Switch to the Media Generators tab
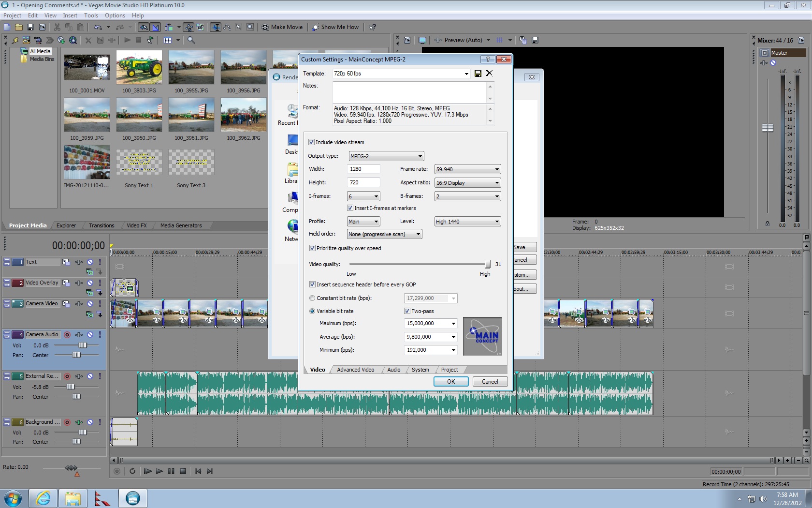Screen dimensions: 812x508 [181, 225]
